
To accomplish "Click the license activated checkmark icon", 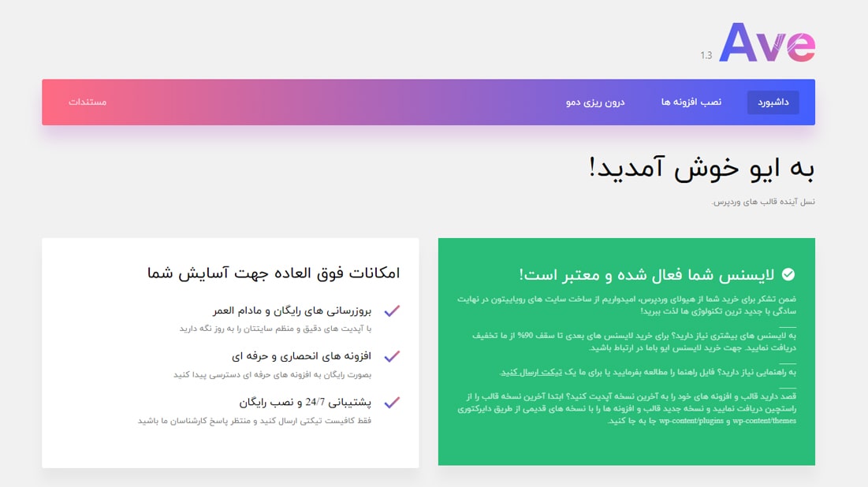I will click(788, 274).
